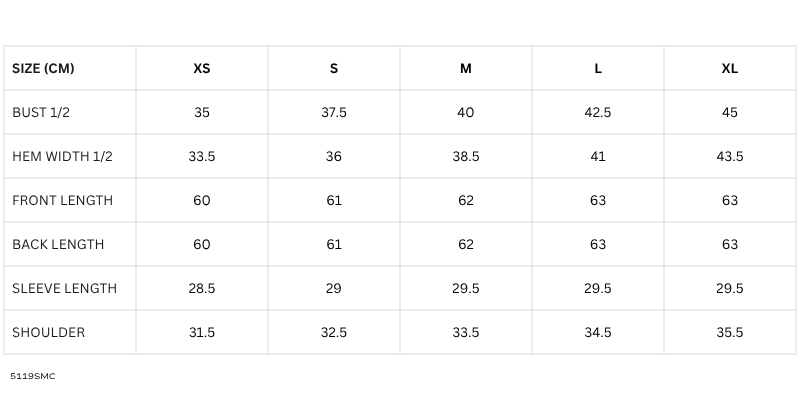Viewport: 800px width, 400px height.
Task: Click the 35.5 shoulder value for XL
Action: click(x=730, y=333)
